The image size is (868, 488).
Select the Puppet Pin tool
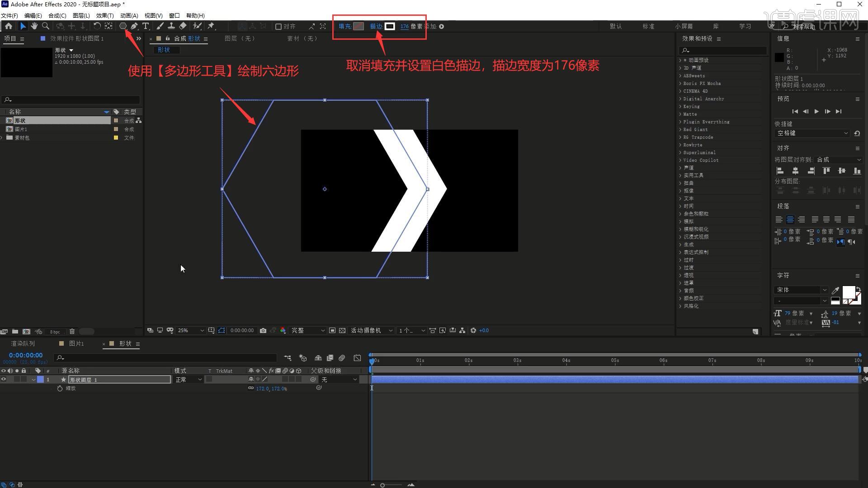coord(211,26)
